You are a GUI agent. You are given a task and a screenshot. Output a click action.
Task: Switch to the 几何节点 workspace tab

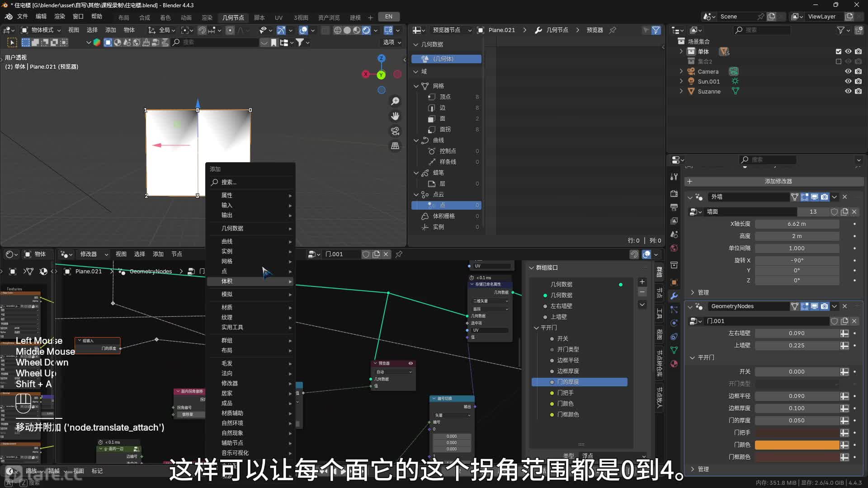coord(233,17)
